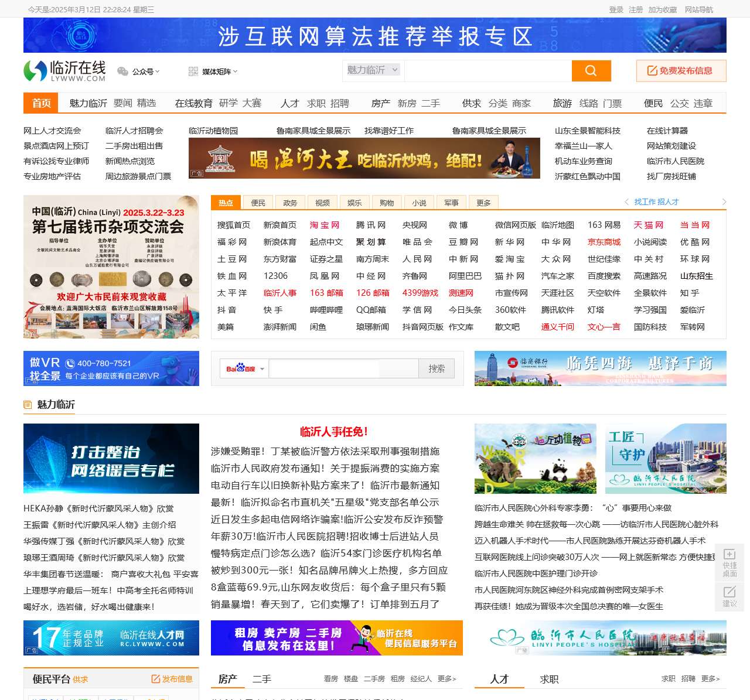Click the Baidu search text field

344,368
